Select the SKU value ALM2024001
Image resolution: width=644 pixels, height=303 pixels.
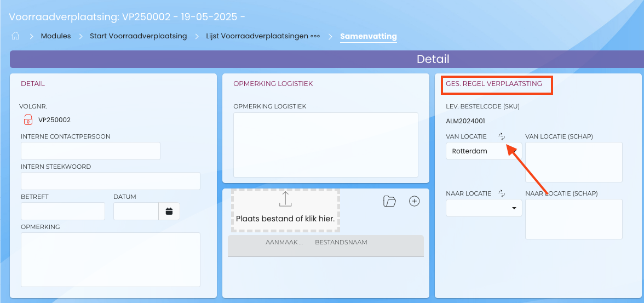[465, 121]
